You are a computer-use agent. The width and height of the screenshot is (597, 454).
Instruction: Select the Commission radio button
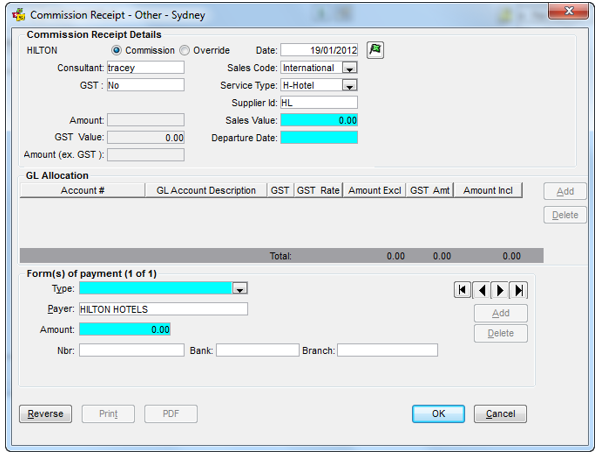click(116, 50)
